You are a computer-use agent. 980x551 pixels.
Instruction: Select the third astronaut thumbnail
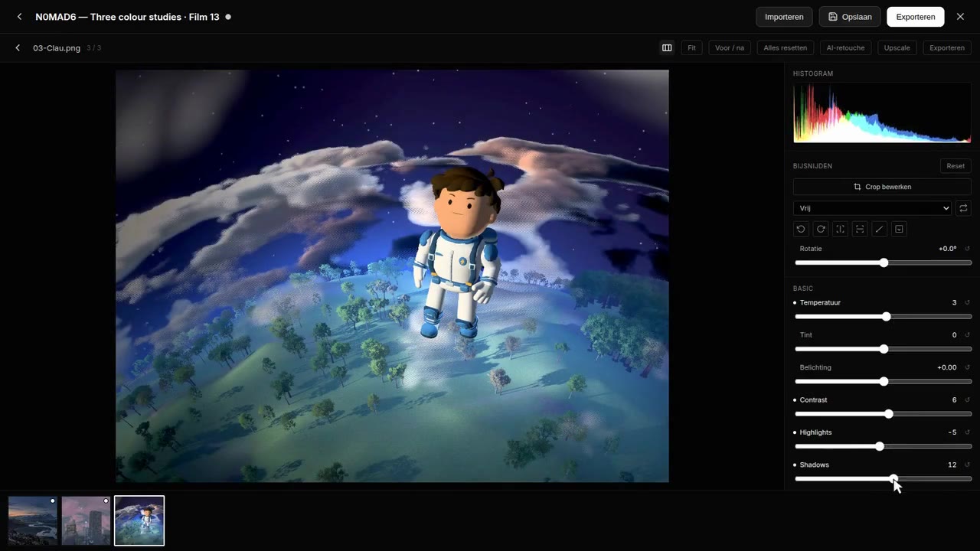pyautogui.click(x=139, y=520)
